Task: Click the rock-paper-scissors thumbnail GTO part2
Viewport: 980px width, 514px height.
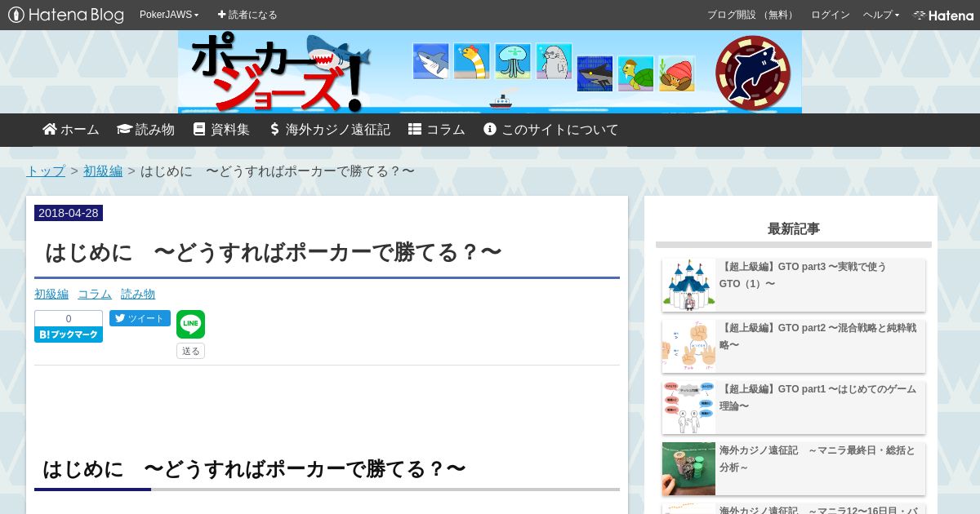Action: pos(688,346)
